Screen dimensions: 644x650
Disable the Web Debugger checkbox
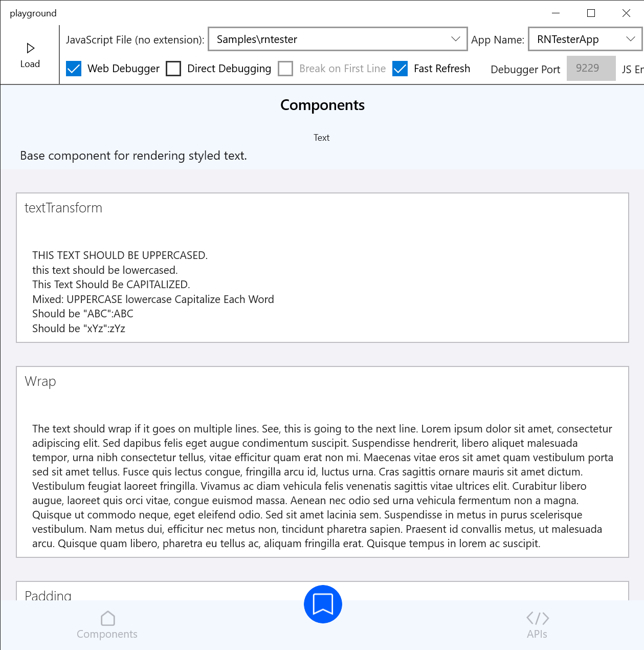click(x=73, y=68)
